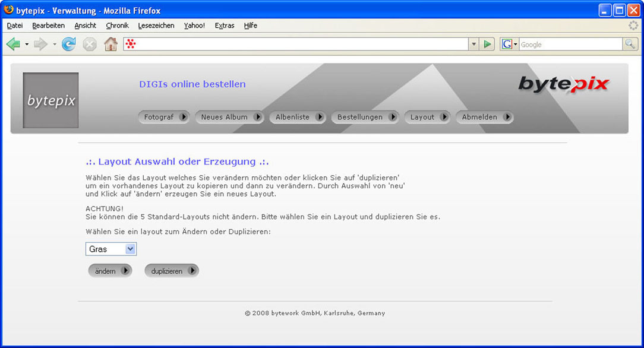The height and width of the screenshot is (348, 644).
Task: Click the DIGIs online bestellen heading
Action: 192,84
